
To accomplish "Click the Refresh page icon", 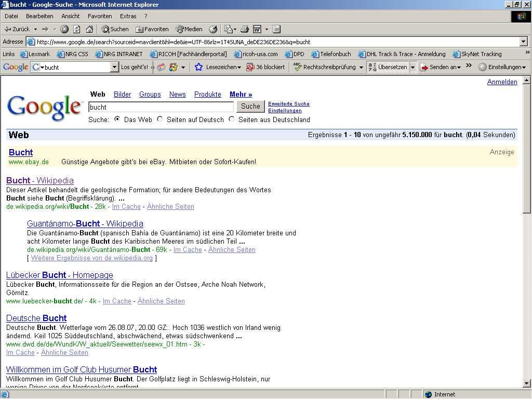I will (77, 29).
